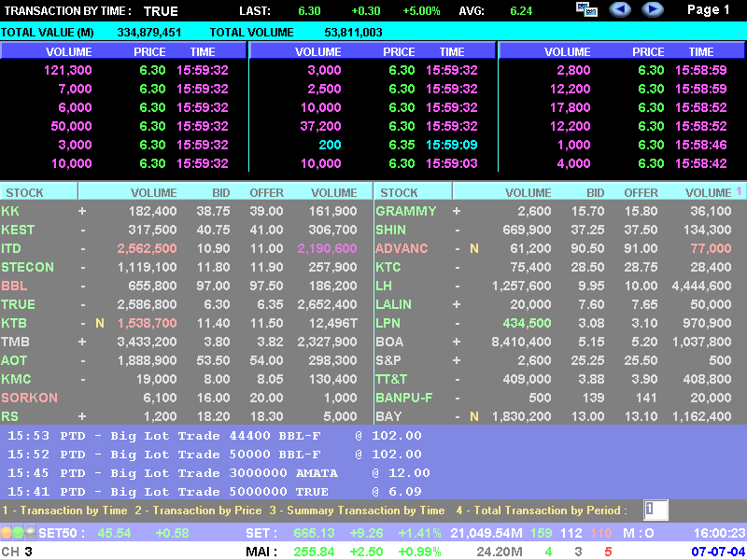Viewport: 747px width, 560px height.
Task: Choose option 2 - Transaction by Price
Action: (198, 511)
